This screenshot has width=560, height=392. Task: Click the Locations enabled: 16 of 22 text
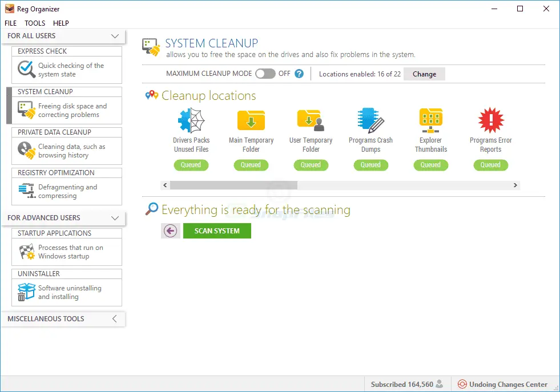tap(360, 74)
